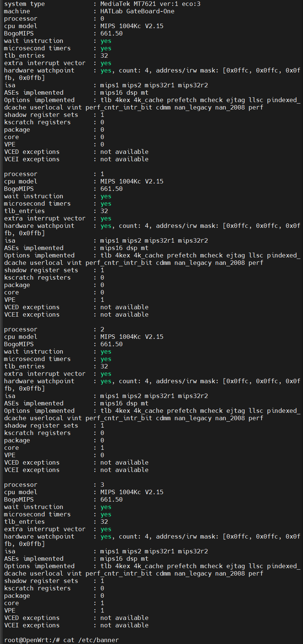Click the 'processor' label for processor 3

pos(20,485)
